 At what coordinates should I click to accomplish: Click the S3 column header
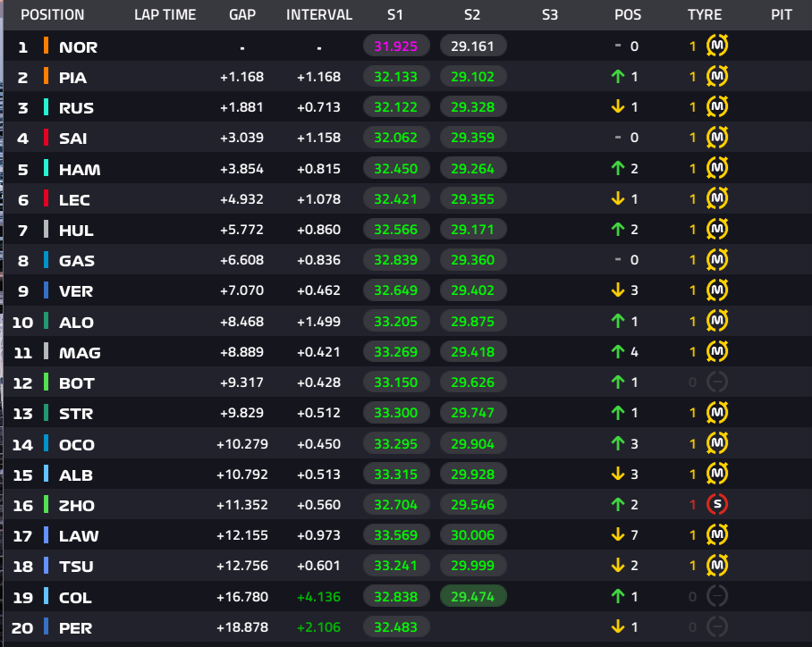point(550,14)
